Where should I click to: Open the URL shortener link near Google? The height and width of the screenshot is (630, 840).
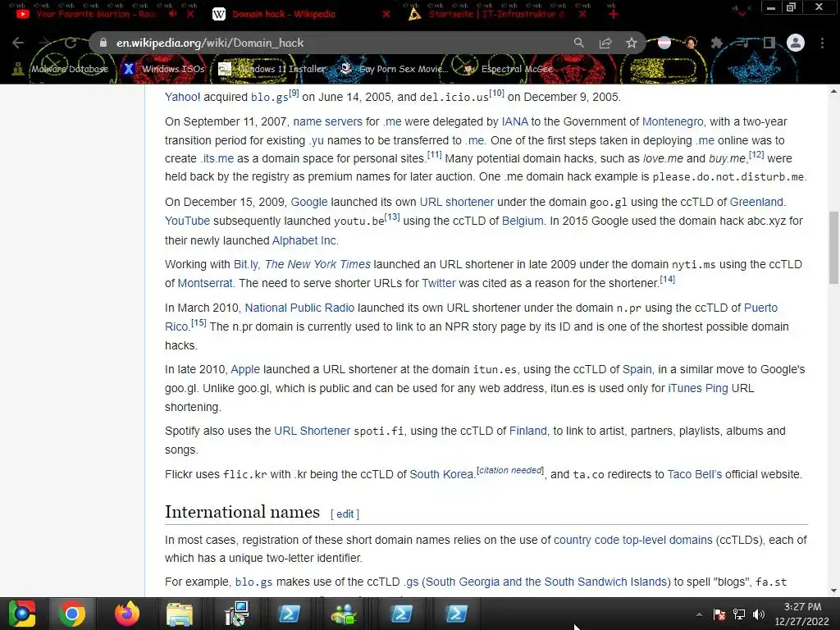(x=456, y=202)
